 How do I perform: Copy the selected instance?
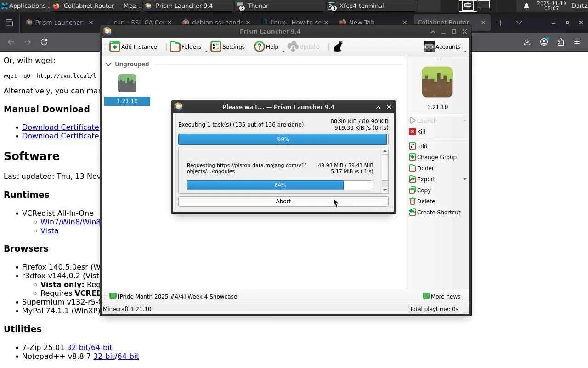[420, 190]
